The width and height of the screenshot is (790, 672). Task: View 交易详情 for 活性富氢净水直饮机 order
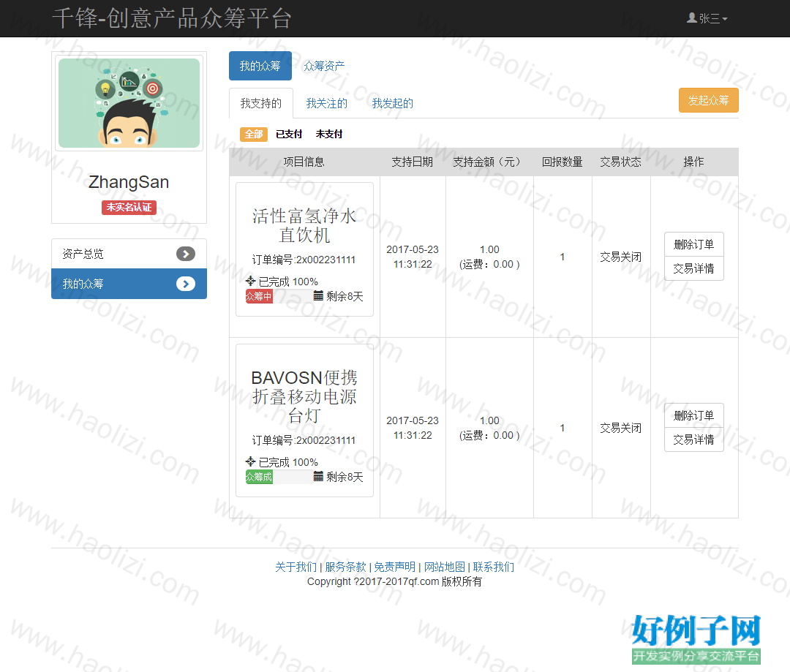[x=693, y=268]
